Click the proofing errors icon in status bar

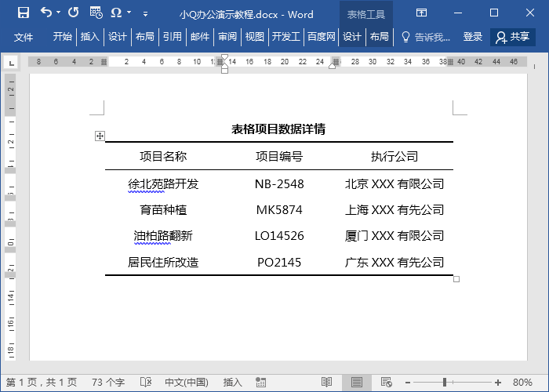[x=146, y=383]
